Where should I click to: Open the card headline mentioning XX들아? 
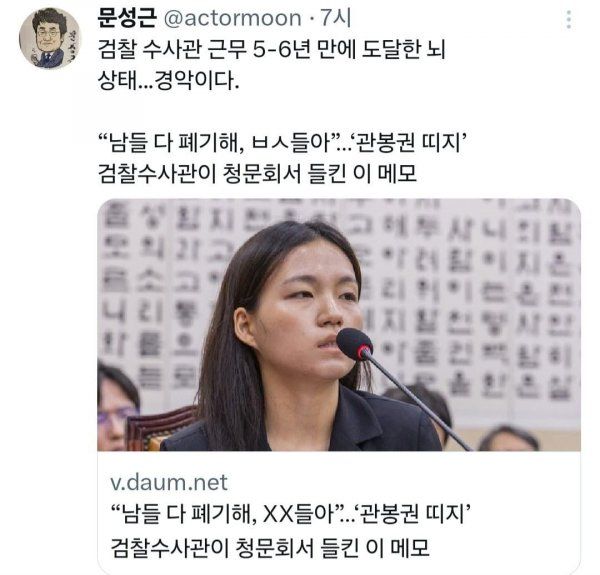pos(290,514)
